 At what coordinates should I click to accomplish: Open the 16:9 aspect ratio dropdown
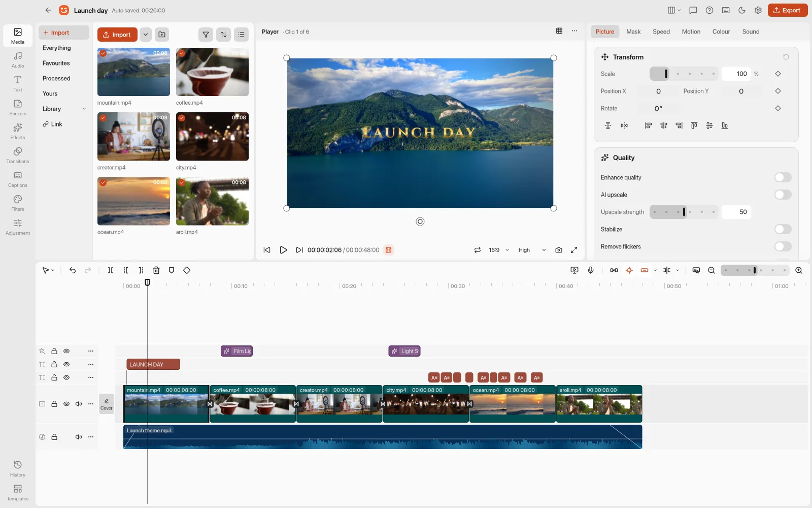click(499, 250)
